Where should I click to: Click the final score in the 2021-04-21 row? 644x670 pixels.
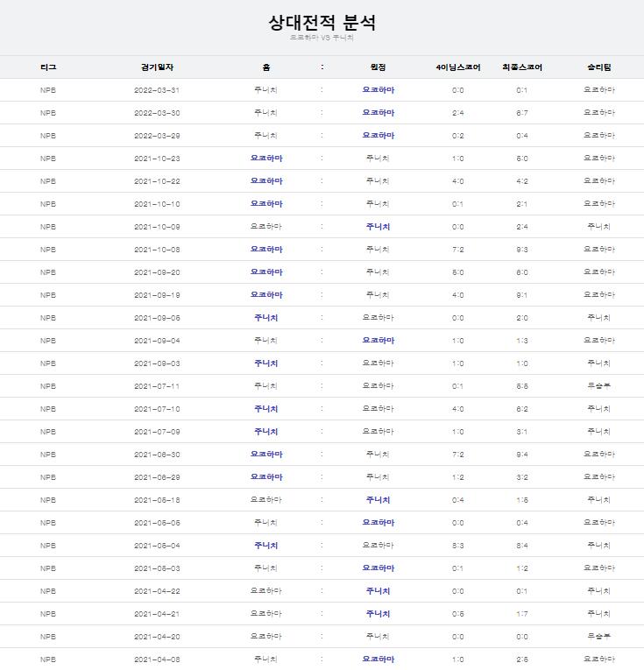click(x=522, y=614)
